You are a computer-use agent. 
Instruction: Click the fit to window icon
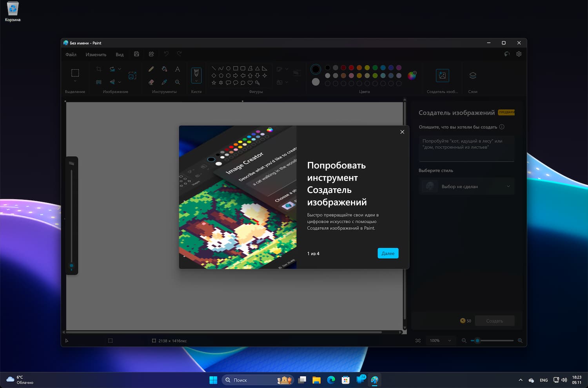(x=418, y=341)
